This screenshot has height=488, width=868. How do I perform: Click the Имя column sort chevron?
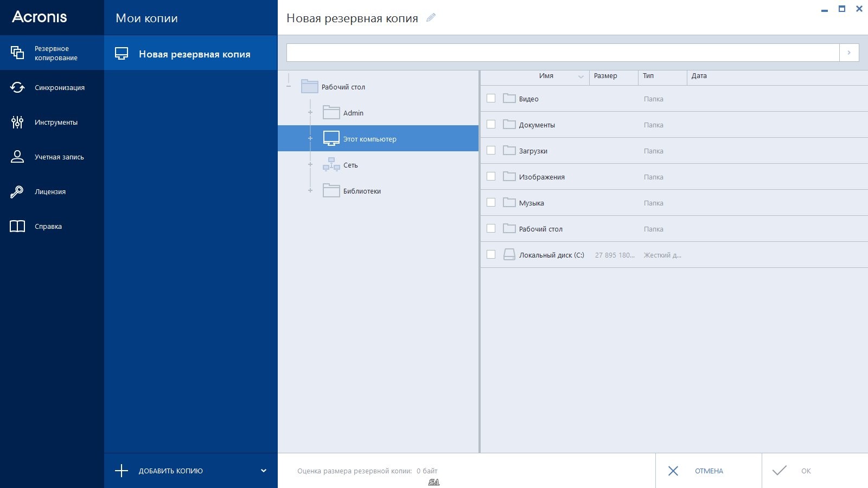[581, 76]
